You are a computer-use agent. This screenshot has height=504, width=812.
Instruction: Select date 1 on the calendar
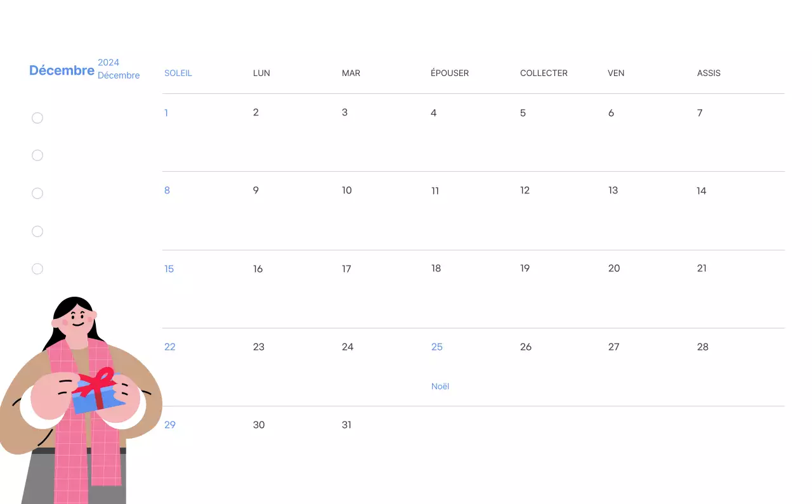point(166,113)
